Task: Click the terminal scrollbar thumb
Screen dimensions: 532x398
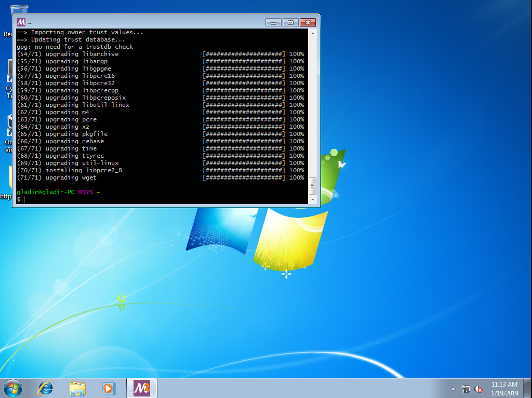Action: [x=312, y=185]
